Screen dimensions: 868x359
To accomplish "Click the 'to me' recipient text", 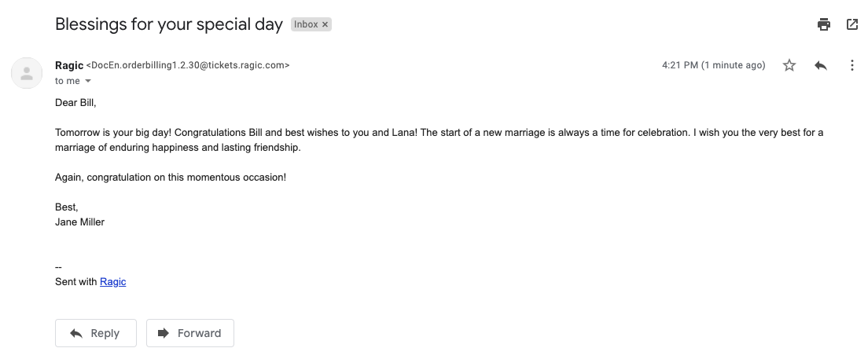I will tap(68, 82).
